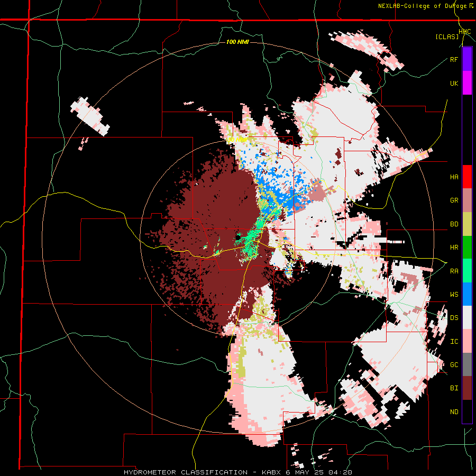Pick the dark green HR legend swatch
Viewport: 476px width, 476px height.
(467, 248)
